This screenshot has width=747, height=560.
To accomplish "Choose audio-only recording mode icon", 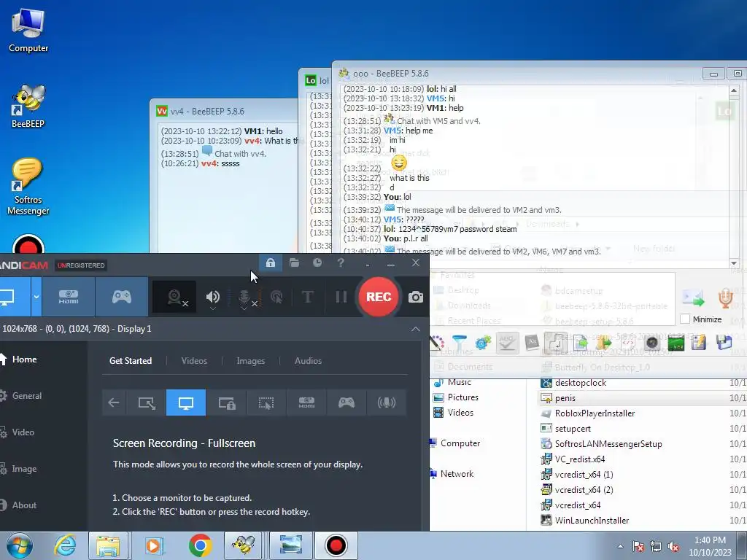I will click(387, 402).
